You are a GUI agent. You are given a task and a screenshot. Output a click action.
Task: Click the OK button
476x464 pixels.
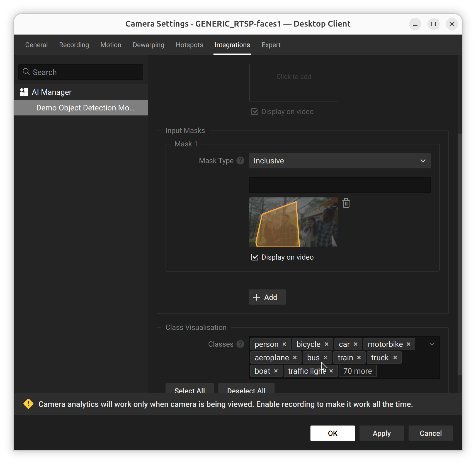coord(333,433)
